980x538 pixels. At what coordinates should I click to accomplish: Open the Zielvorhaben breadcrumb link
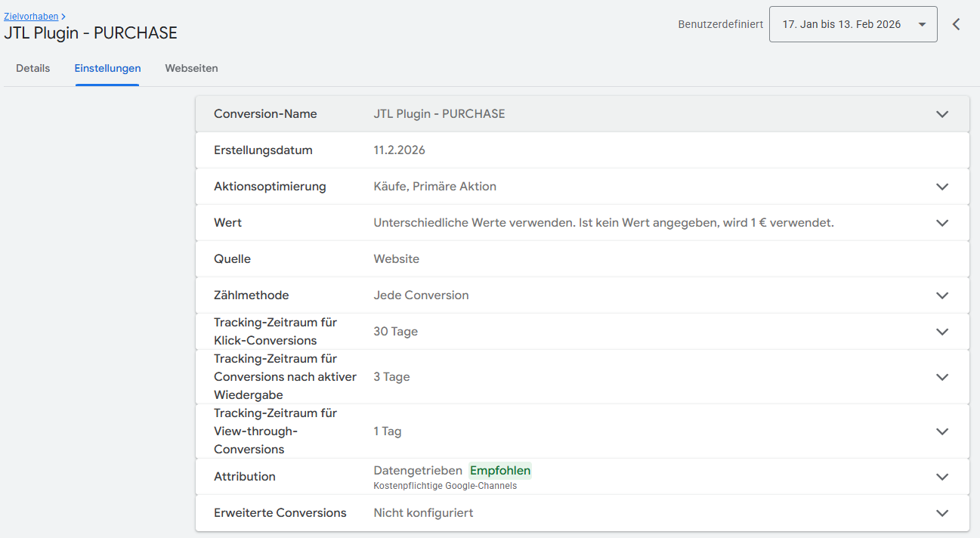31,16
